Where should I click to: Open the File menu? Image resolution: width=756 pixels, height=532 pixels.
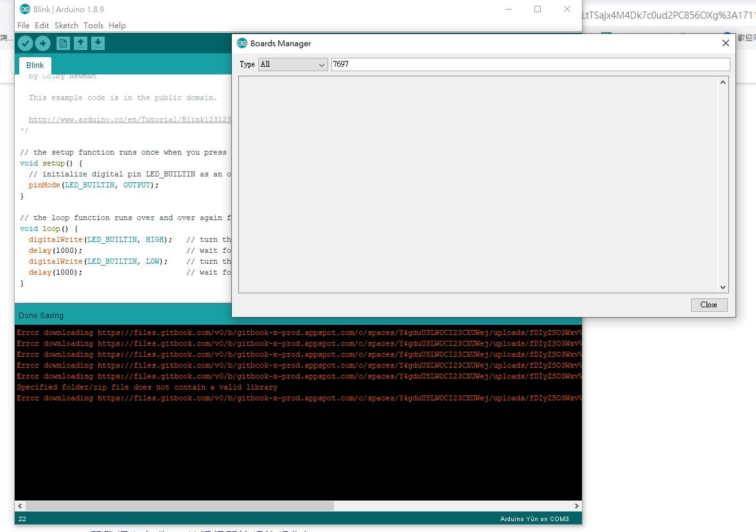(23, 26)
